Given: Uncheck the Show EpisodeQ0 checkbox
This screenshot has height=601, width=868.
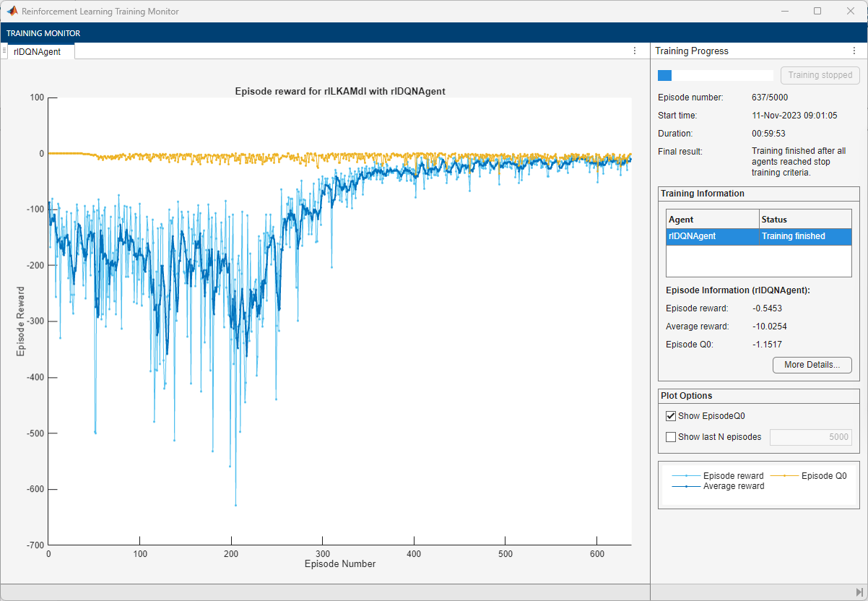Looking at the screenshot, I should pos(671,416).
